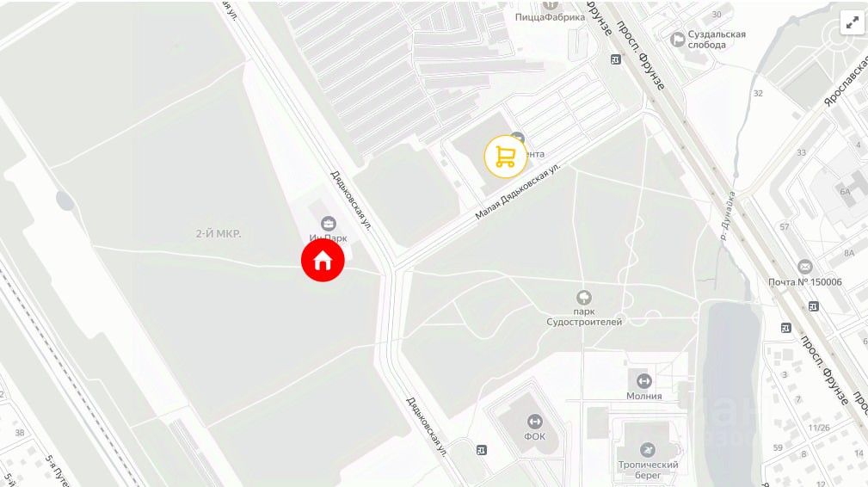The height and width of the screenshot is (487, 868).
Task: Click the red home location marker
Action: 323,260
